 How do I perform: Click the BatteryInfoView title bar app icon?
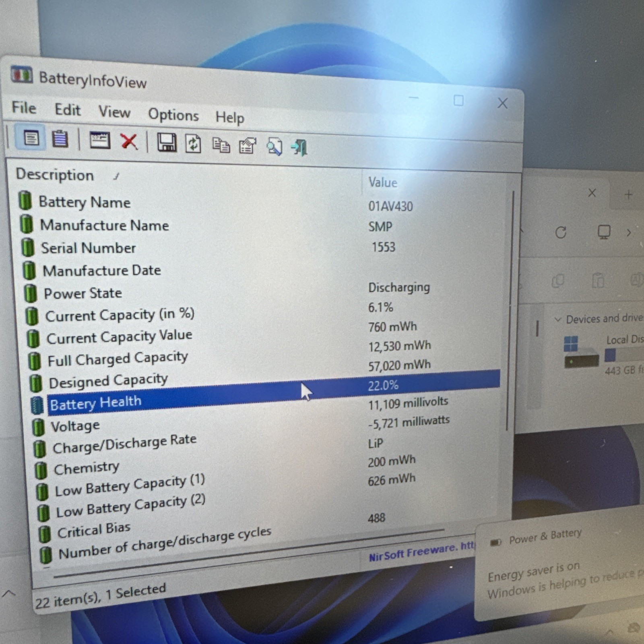[x=22, y=75]
